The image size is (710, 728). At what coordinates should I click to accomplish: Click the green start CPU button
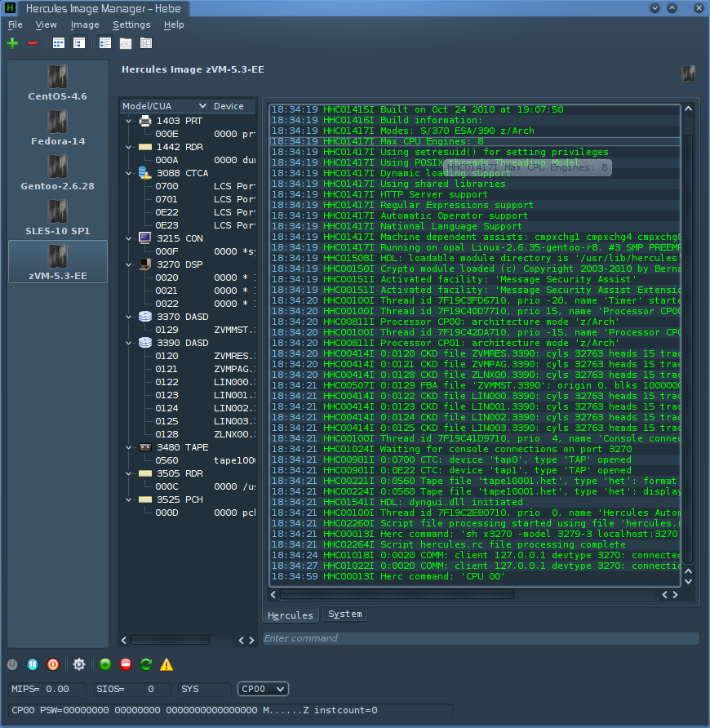tap(105, 664)
